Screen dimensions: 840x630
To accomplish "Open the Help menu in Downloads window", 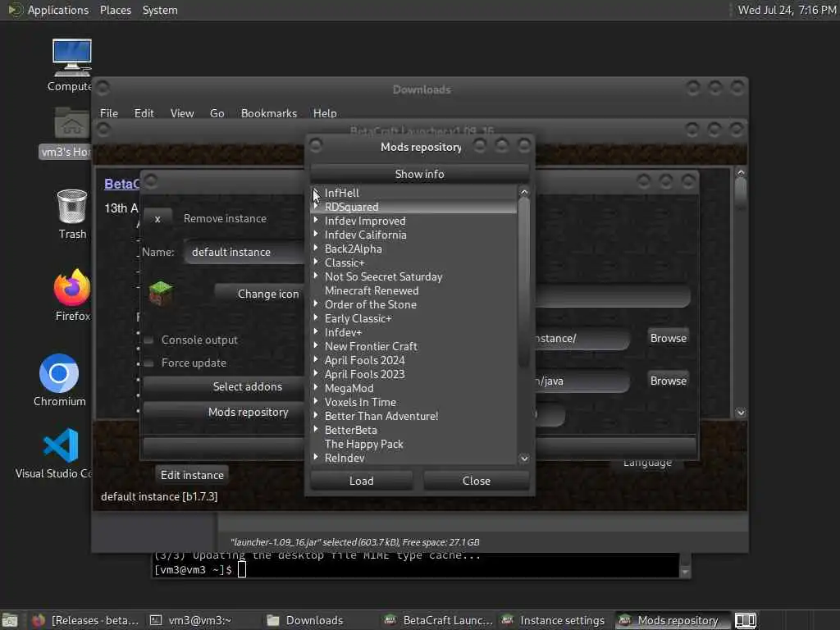I will click(x=325, y=113).
